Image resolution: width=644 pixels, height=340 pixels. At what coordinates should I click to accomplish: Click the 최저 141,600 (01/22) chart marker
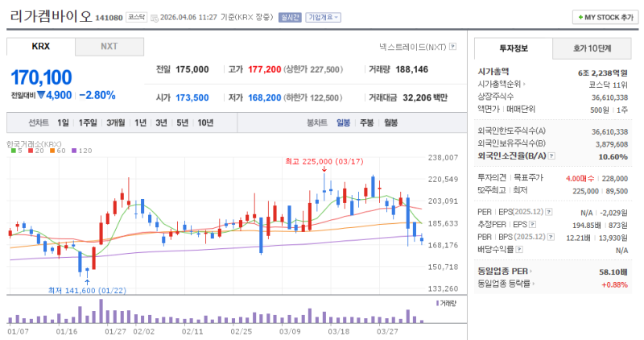[x=87, y=291]
